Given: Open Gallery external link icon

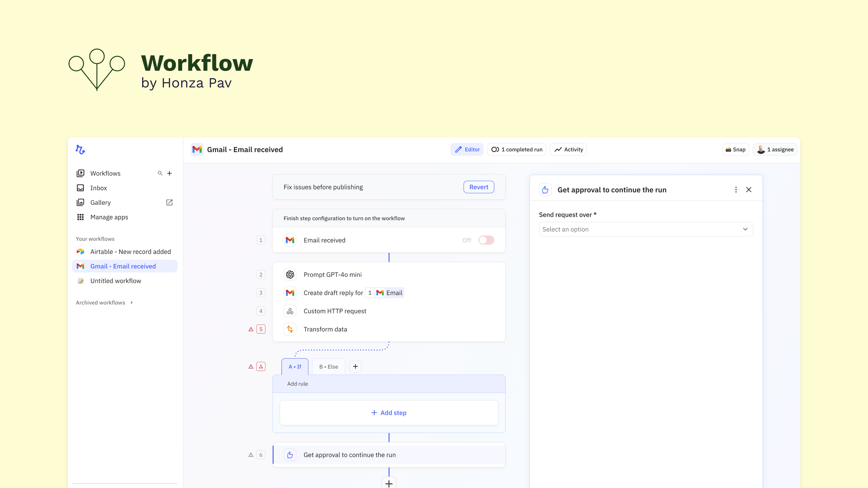Looking at the screenshot, I should (170, 202).
